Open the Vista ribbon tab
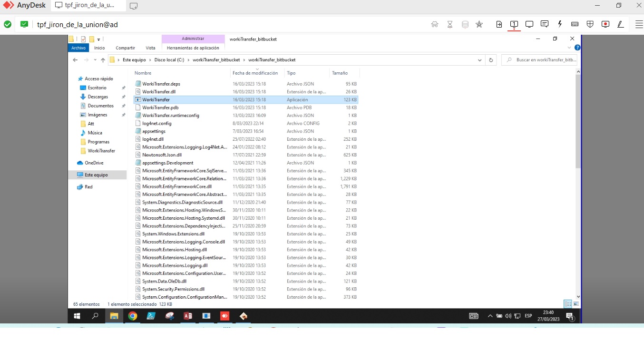The image size is (644, 351). point(150,48)
